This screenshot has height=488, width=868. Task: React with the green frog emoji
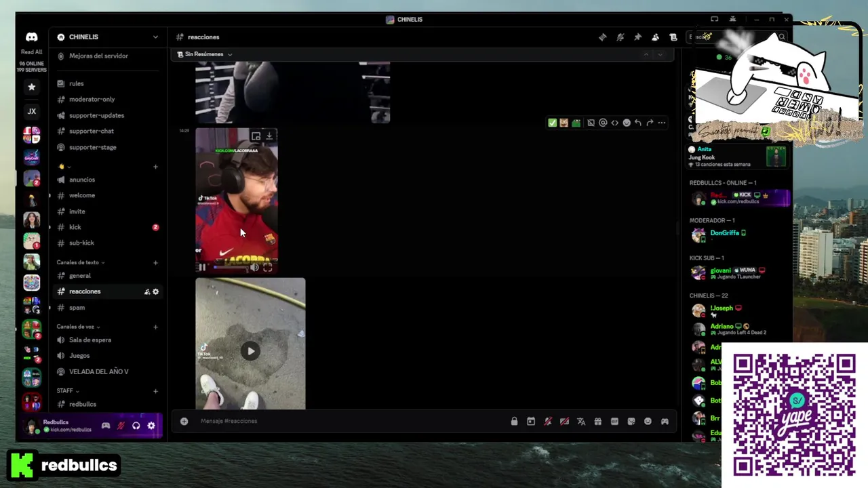[x=576, y=123]
